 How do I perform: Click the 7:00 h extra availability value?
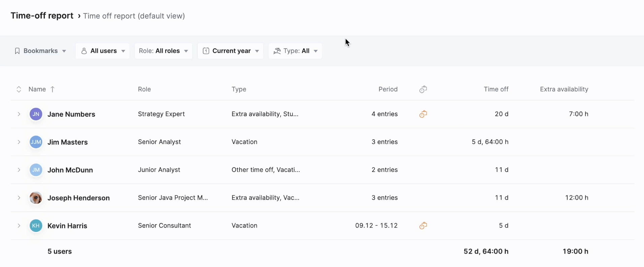point(579,114)
